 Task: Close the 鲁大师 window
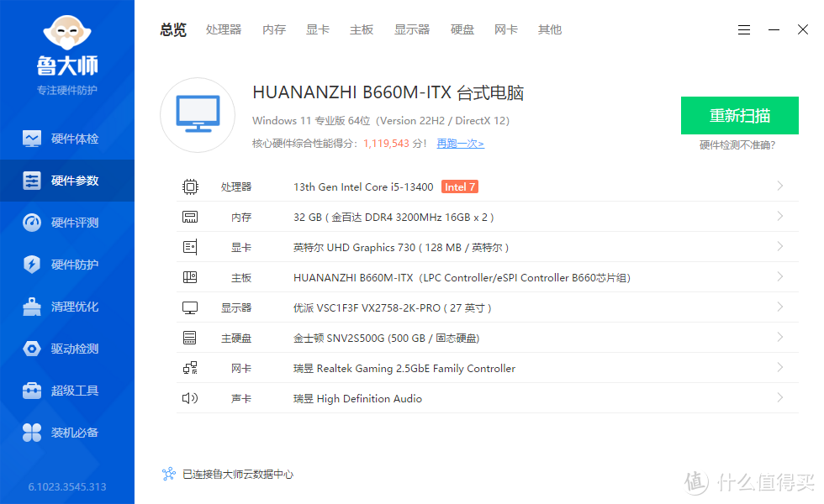tap(802, 30)
